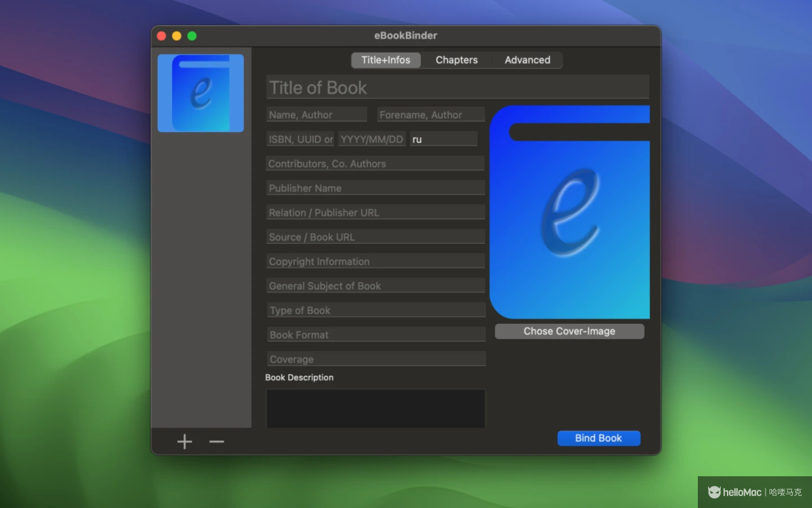Click the language field containing ru
This screenshot has height=508, width=812.
tap(443, 139)
